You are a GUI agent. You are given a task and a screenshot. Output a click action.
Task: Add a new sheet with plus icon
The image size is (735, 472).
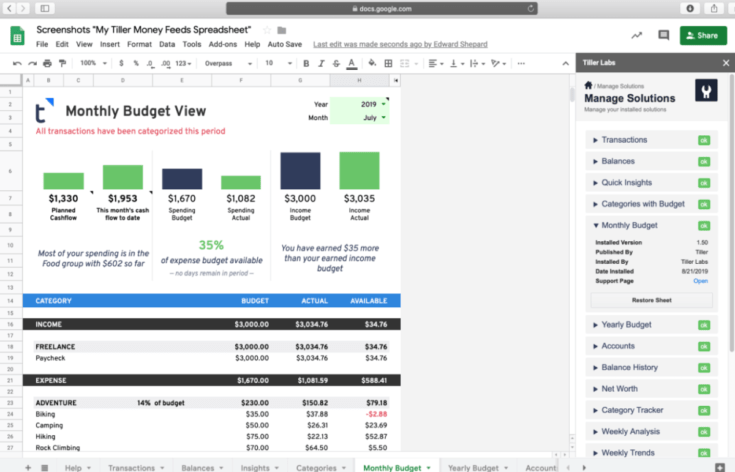[x=28, y=467]
